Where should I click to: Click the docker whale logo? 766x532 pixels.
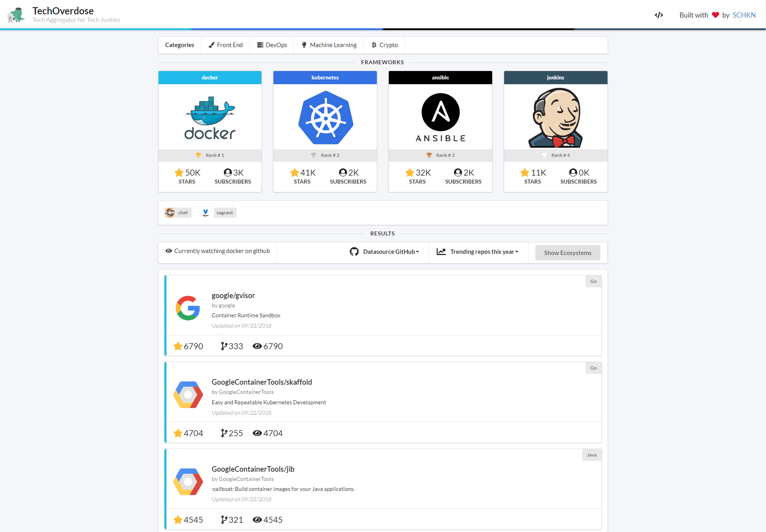[x=210, y=118]
